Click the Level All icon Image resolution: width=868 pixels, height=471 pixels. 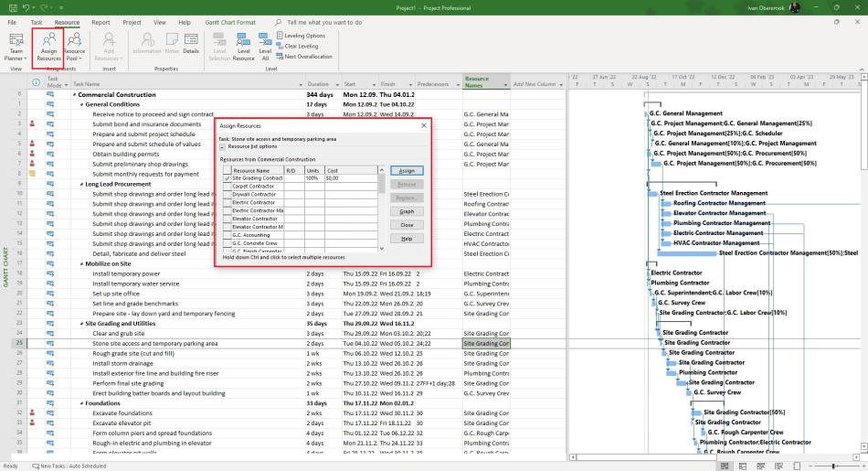pyautogui.click(x=265, y=47)
